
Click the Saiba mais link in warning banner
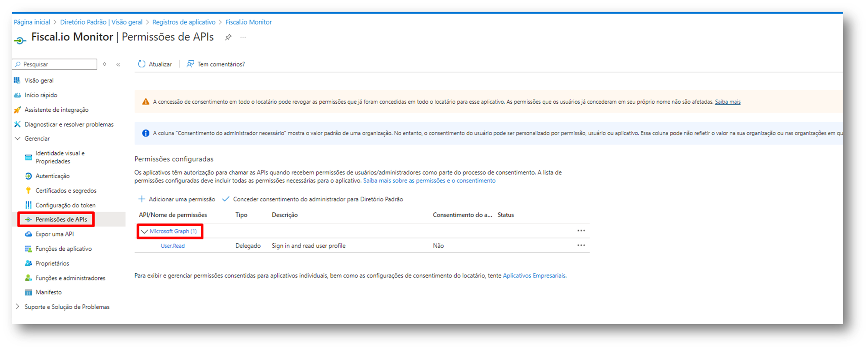728,102
